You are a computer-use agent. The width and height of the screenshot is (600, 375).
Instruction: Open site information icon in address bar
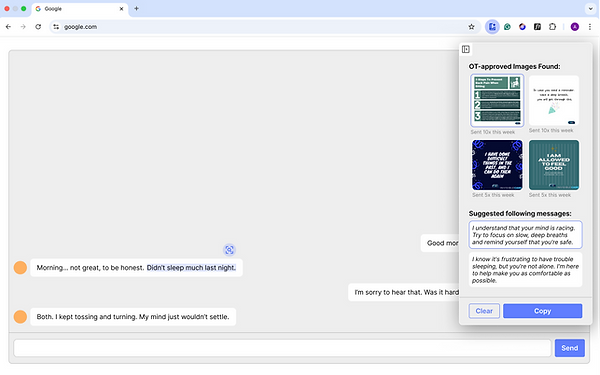tap(56, 27)
